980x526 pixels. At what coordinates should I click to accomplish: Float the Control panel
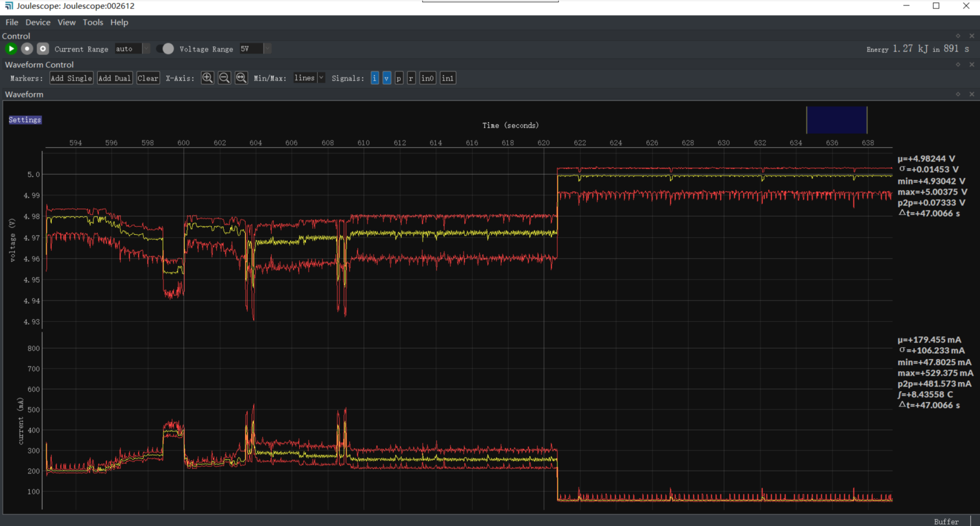click(958, 36)
